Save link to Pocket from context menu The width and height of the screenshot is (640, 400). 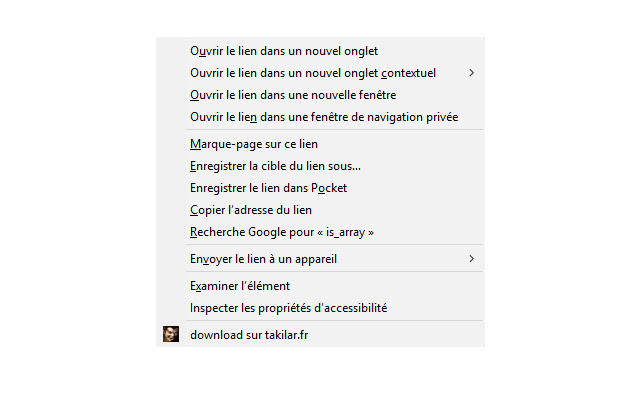[268, 188]
